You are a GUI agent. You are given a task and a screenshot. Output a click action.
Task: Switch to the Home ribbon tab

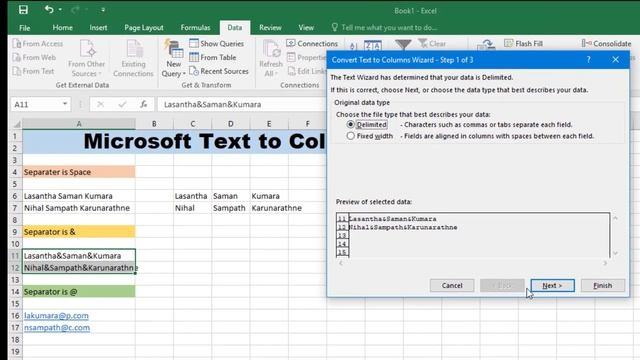click(x=62, y=28)
